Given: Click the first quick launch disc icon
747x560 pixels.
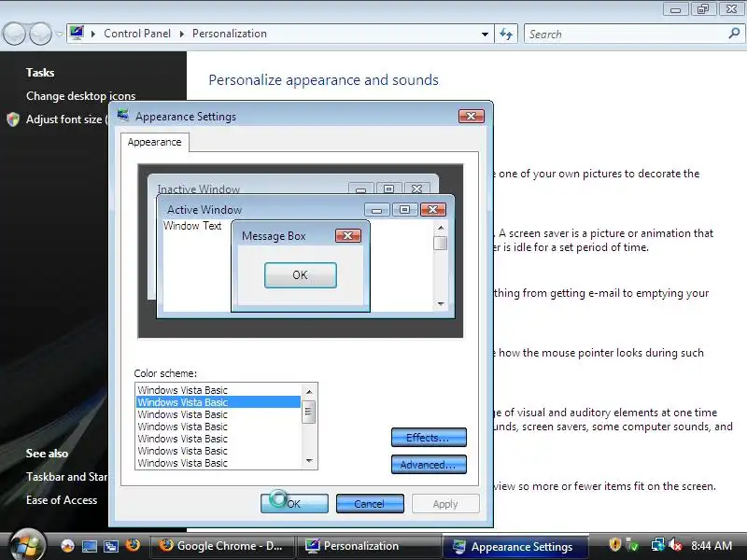Looking at the screenshot, I should tap(67, 546).
